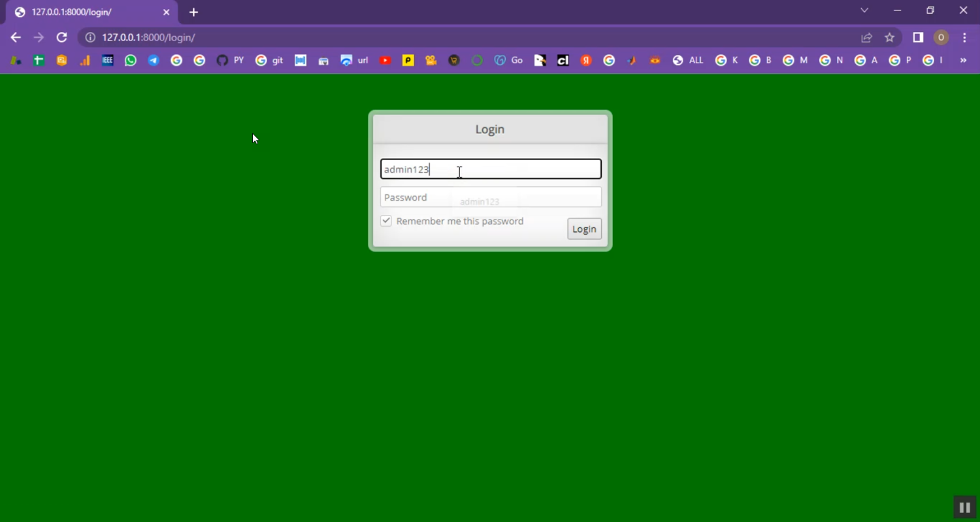
Task: Pause the recording with the pause button
Action: pos(964,507)
